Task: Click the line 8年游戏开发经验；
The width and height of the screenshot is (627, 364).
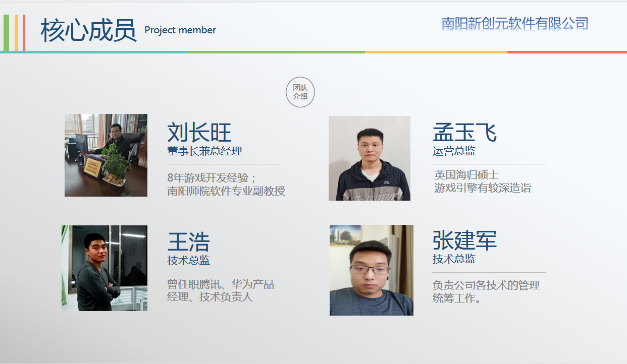Action: 213,178
